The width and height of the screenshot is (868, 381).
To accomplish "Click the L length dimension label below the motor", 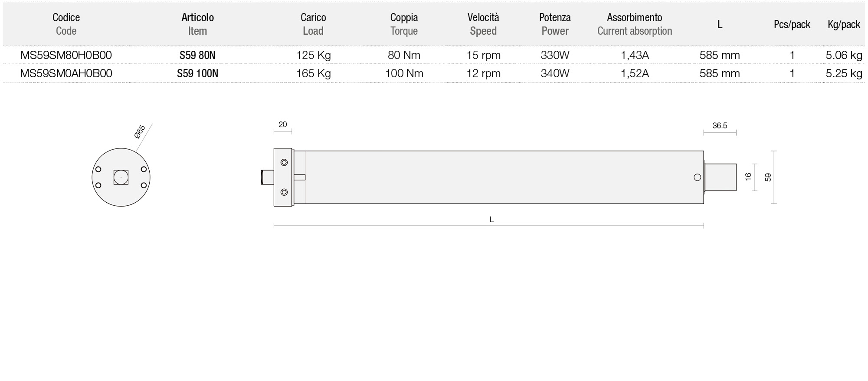I will (491, 220).
